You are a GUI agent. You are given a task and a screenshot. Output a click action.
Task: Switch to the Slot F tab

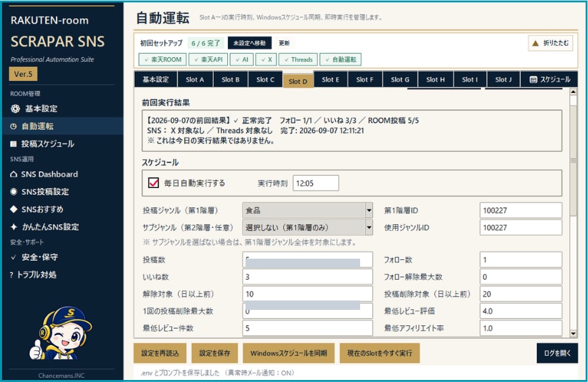coord(365,79)
